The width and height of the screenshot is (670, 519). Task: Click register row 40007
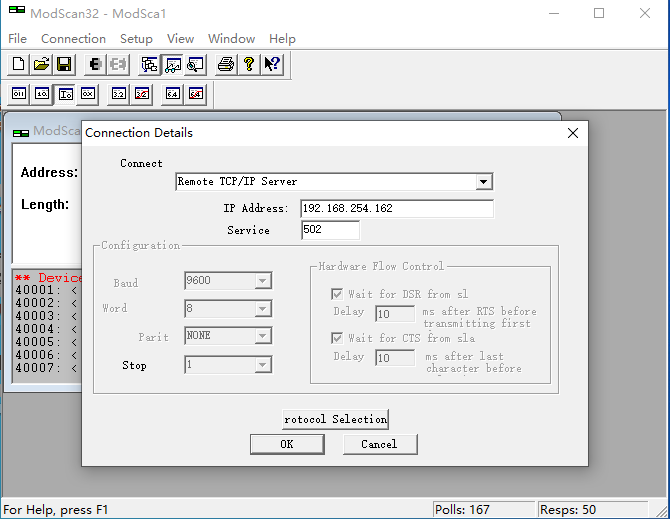pos(48,367)
